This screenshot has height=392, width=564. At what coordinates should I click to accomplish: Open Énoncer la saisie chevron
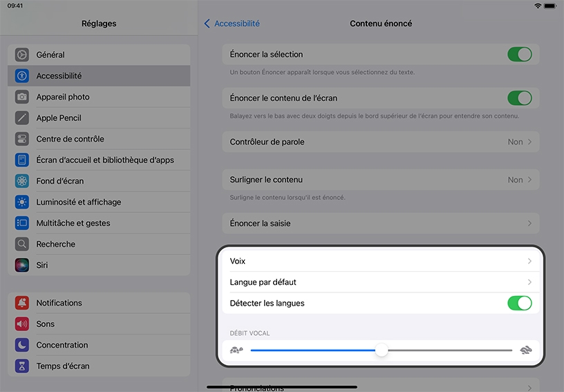[529, 223]
